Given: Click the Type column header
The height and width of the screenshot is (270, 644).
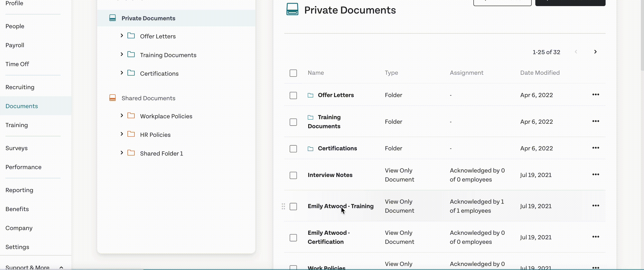Looking at the screenshot, I should coord(391,73).
